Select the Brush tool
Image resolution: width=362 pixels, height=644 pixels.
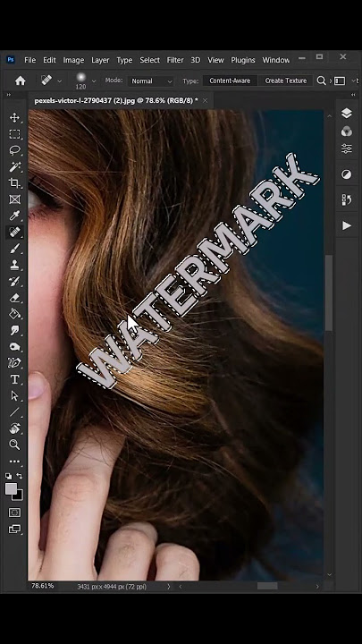pos(15,249)
